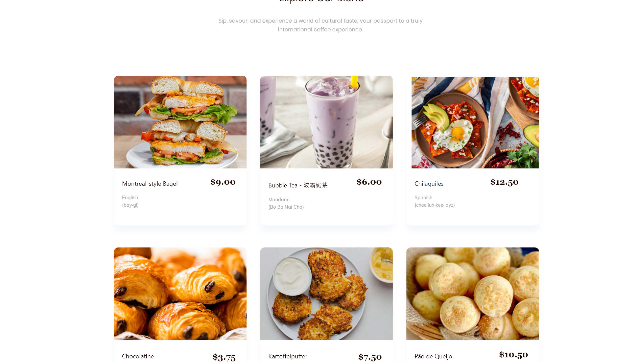This screenshot has width=644, height=362.
Task: Click the Pão de Queijo name
Action: 433,356
